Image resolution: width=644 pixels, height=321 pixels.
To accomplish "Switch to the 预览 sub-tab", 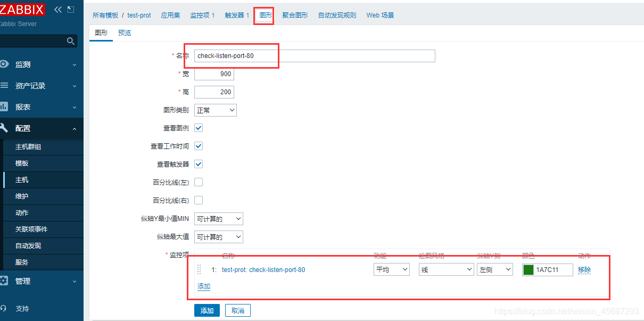I will coord(125,33).
